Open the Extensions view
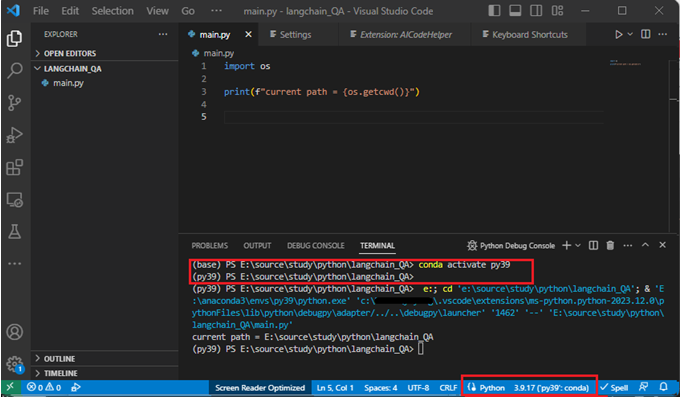The height and width of the screenshot is (398, 680). tap(15, 167)
